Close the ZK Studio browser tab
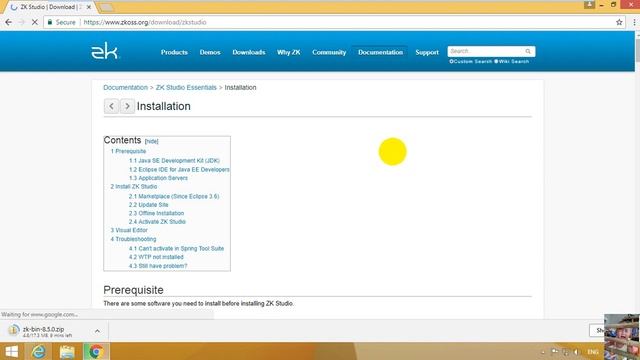The image size is (640, 360). (89, 7)
